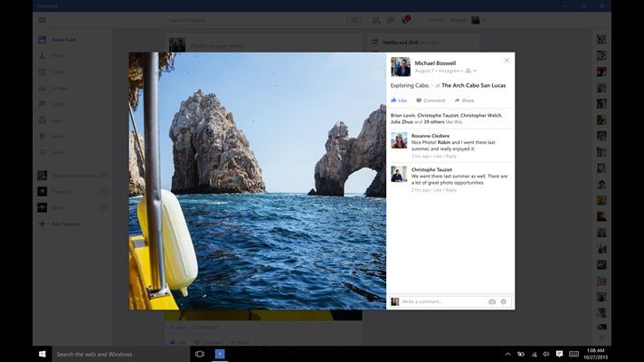This screenshot has width=644, height=362.
Task: Open friend requests icon in header
Action: (375, 20)
